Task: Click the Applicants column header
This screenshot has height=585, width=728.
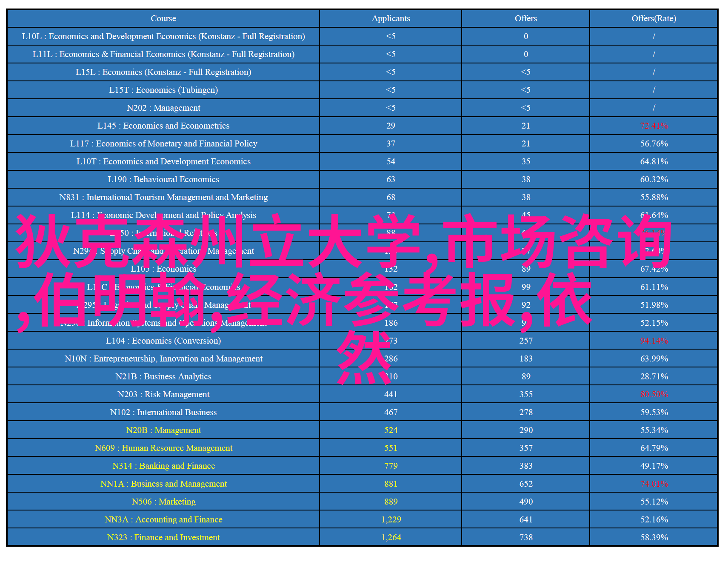Action: click(x=391, y=18)
